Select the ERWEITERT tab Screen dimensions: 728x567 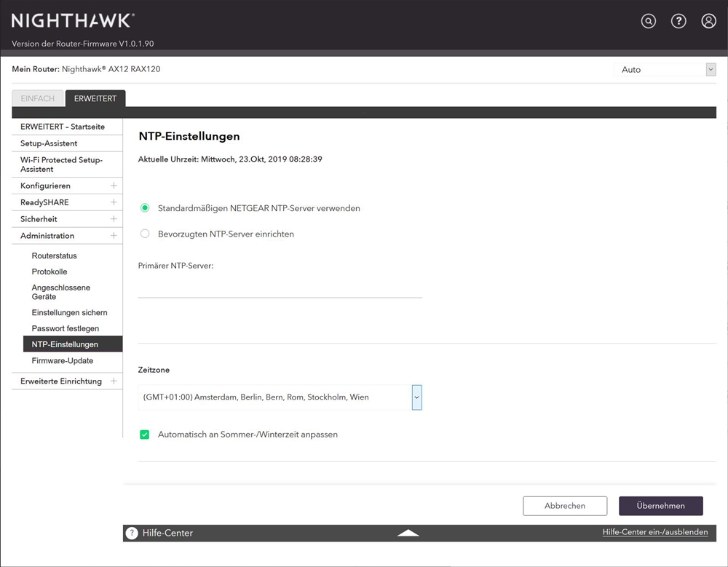click(x=95, y=99)
